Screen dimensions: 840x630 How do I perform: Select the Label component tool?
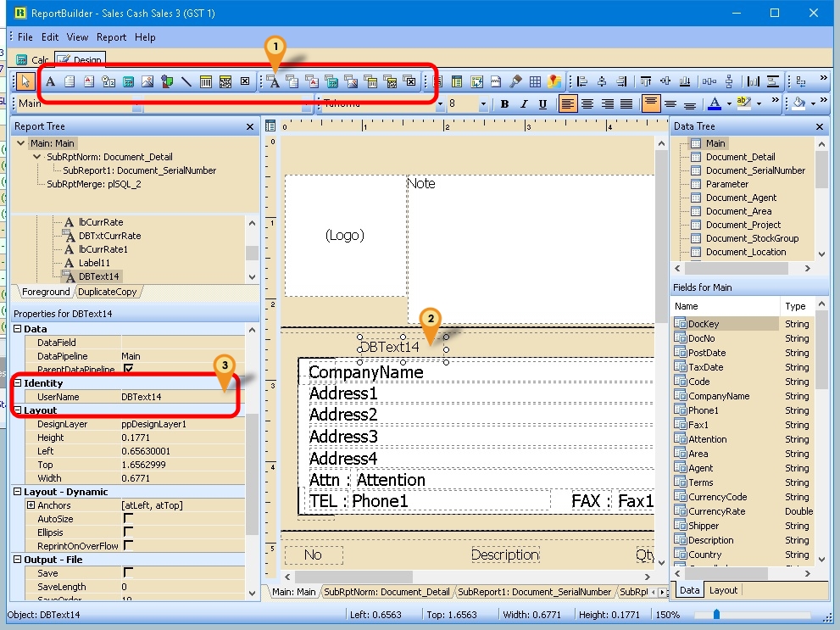click(50, 81)
